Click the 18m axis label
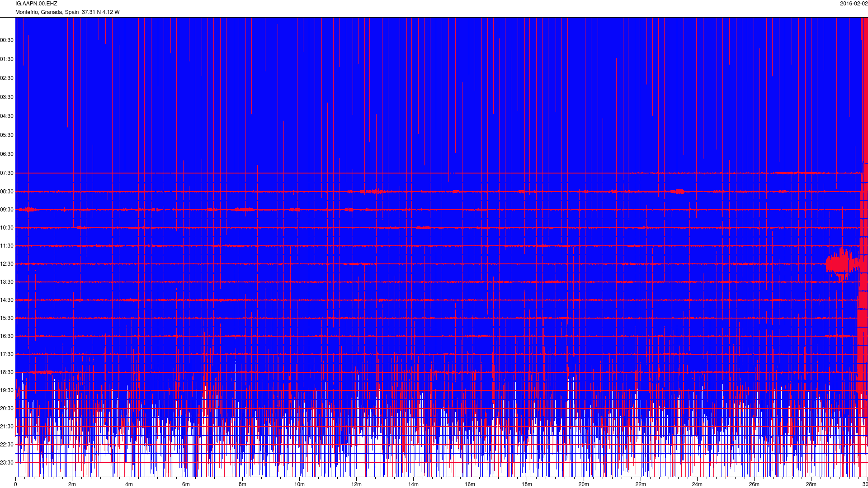 point(527,484)
